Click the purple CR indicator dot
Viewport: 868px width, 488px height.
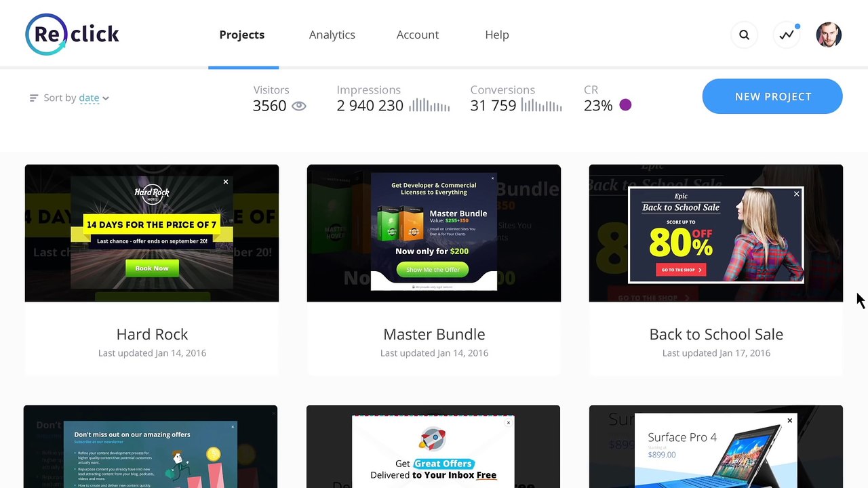pos(625,105)
